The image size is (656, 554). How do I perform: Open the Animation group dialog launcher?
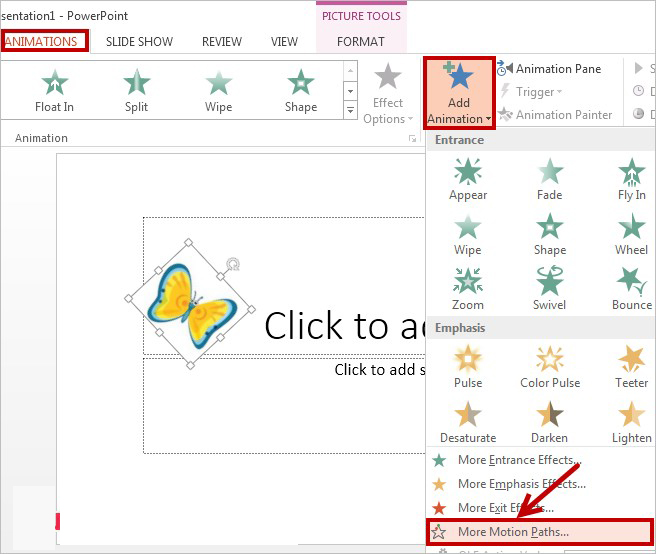[x=413, y=138]
